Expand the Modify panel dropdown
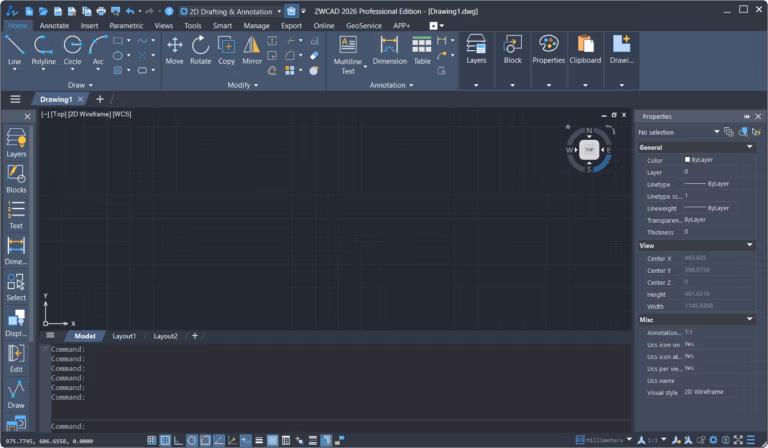 (x=243, y=85)
